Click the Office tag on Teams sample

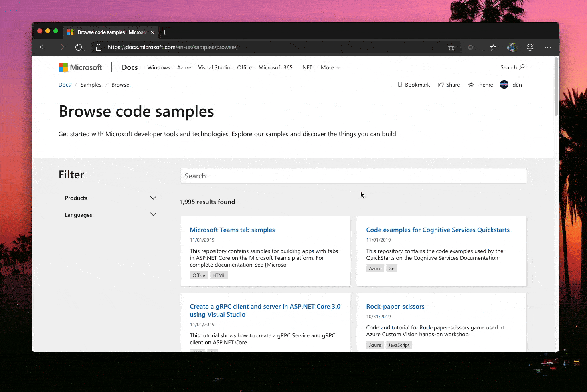click(199, 275)
